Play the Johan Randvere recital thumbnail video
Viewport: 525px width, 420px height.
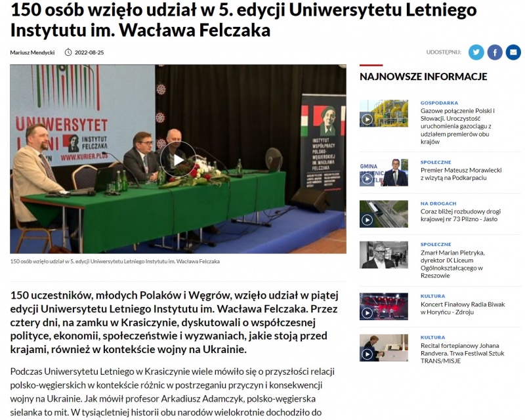point(367,354)
